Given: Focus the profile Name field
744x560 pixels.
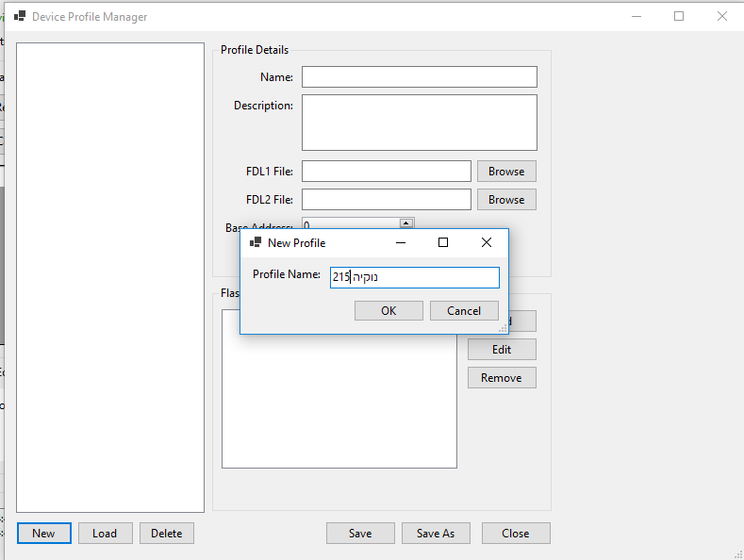Looking at the screenshot, I should point(419,76).
